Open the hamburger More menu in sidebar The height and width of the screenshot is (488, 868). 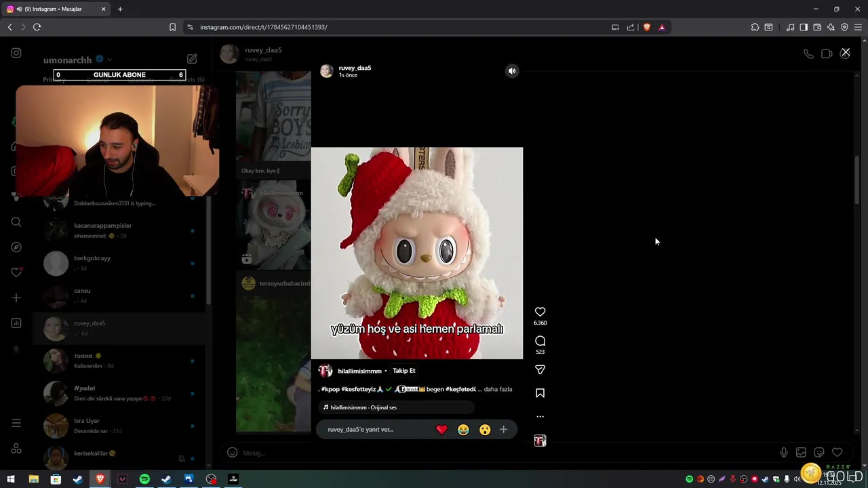point(16,423)
